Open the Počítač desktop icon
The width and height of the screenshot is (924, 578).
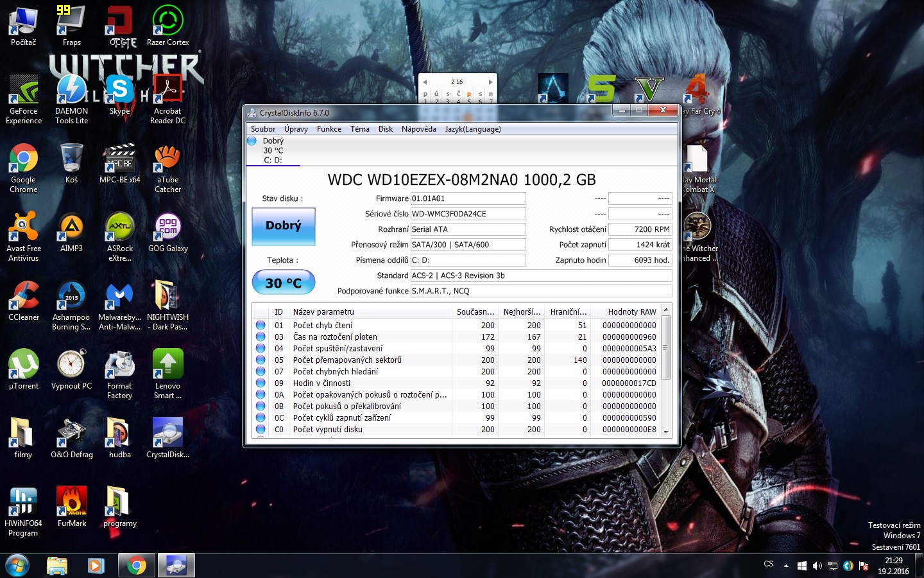(24, 26)
